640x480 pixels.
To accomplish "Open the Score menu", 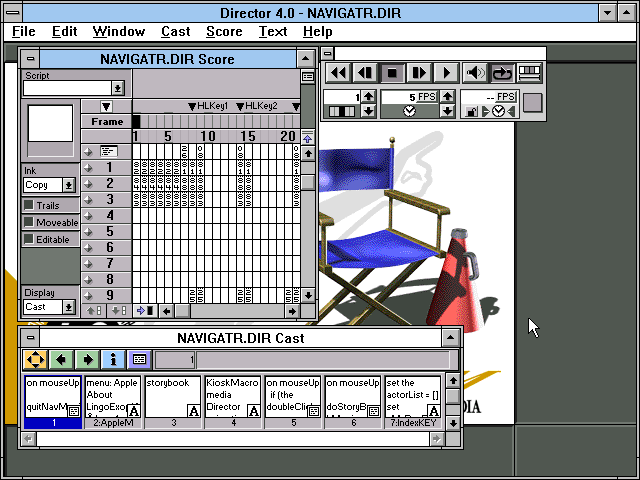I will tap(224, 31).
